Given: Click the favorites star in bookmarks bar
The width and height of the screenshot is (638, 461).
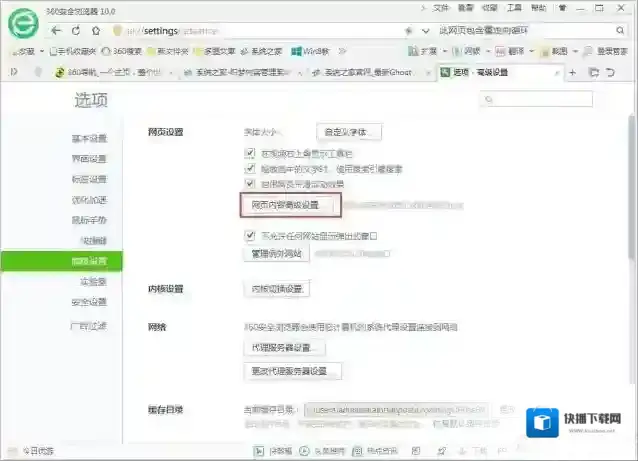Looking at the screenshot, I should (x=17, y=51).
